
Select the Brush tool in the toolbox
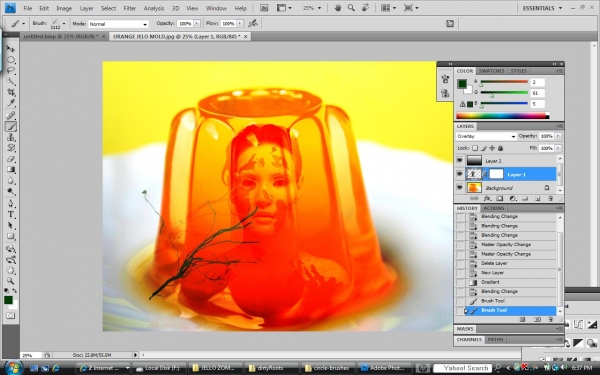click(x=11, y=126)
